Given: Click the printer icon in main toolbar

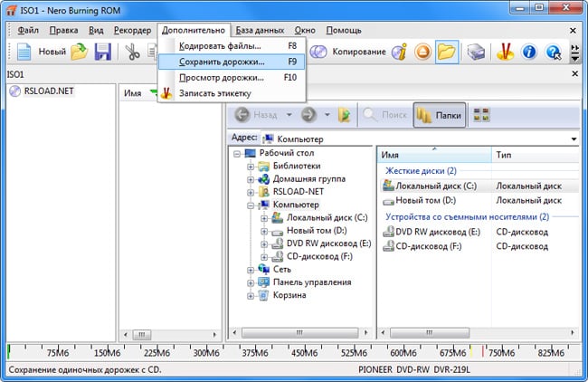Looking at the screenshot, I should tap(476, 52).
